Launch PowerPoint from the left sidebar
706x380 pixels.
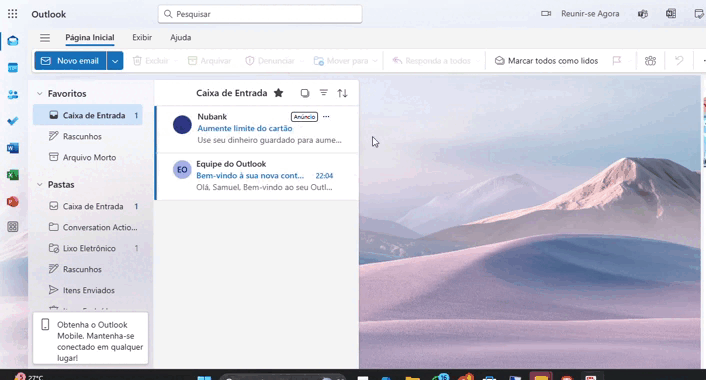tap(13, 201)
